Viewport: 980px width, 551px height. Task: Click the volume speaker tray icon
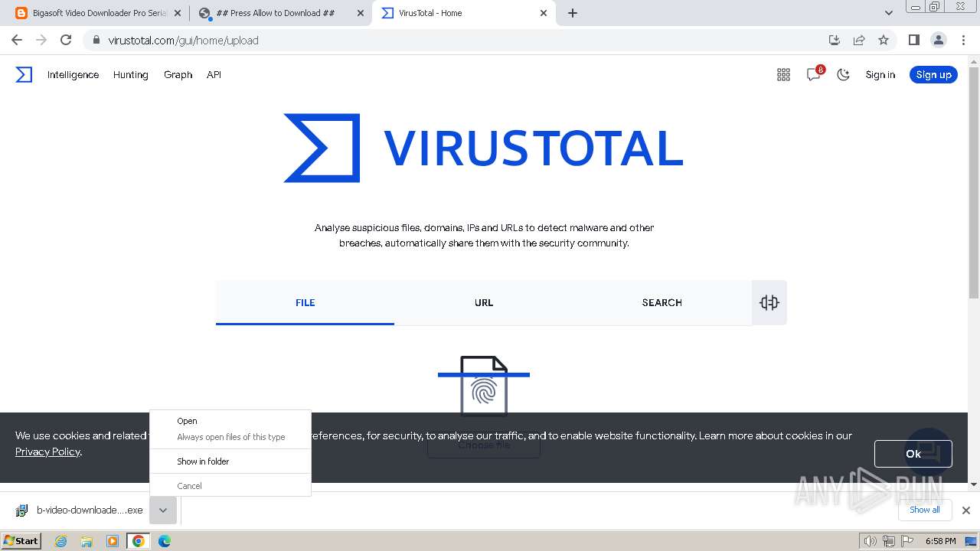(871, 541)
